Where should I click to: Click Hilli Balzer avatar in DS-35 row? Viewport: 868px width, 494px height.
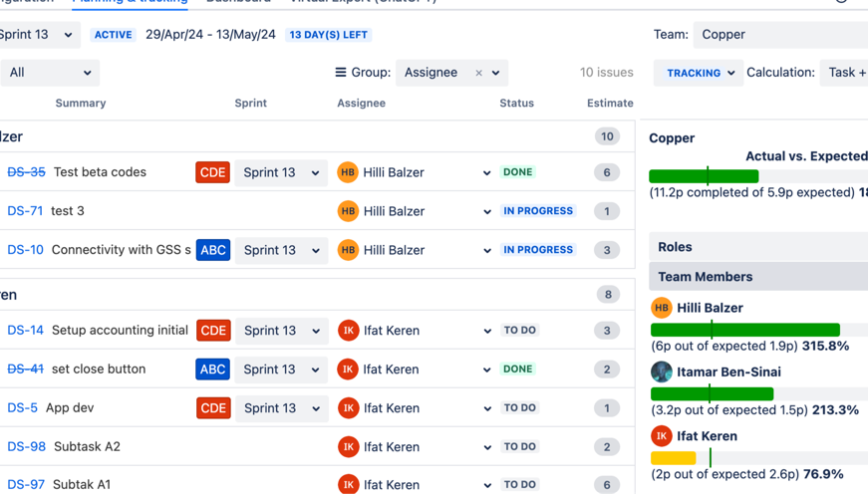(348, 172)
